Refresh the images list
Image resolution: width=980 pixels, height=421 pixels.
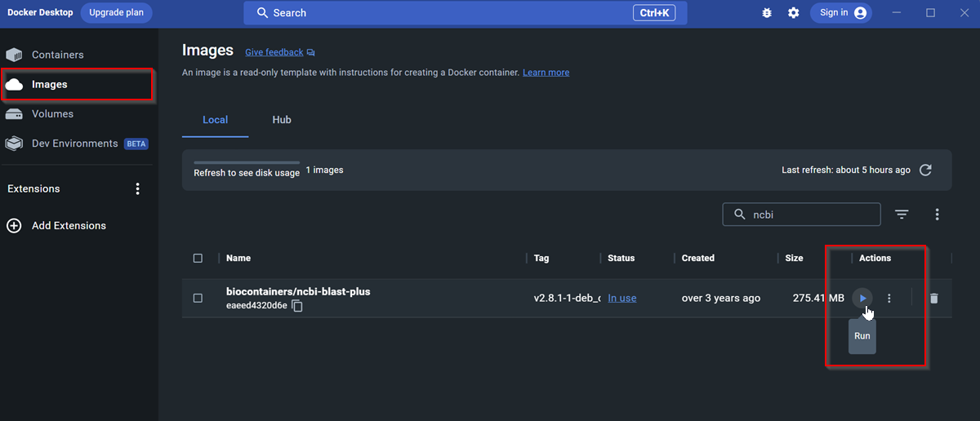pyautogui.click(x=925, y=170)
